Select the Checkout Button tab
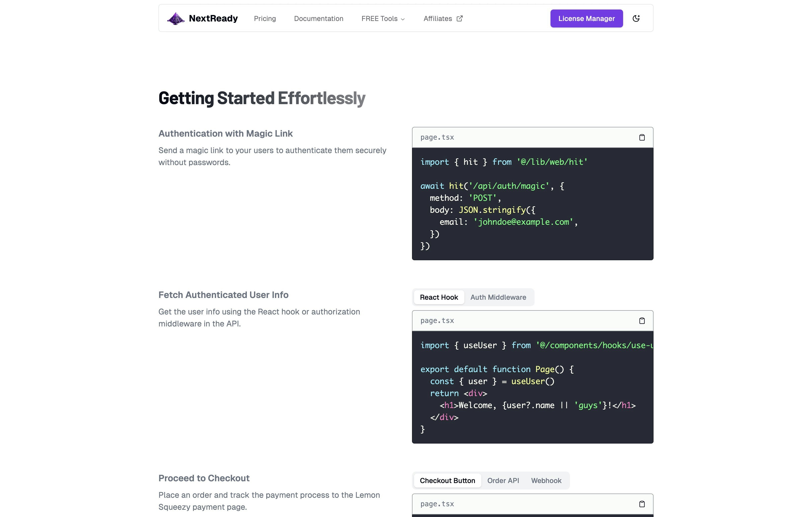Image resolution: width=812 pixels, height=517 pixels. pos(447,481)
